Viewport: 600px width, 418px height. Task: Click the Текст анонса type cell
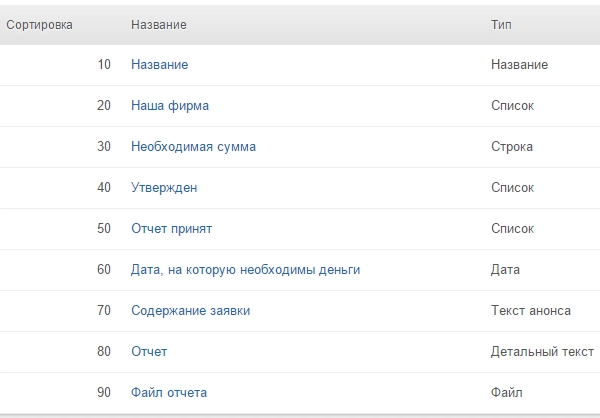coord(531,311)
